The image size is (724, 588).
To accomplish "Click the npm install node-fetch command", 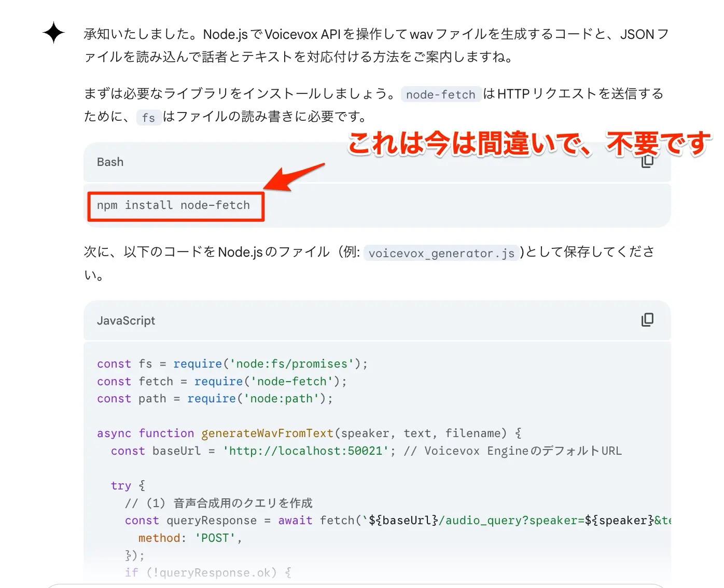I will pos(173,205).
